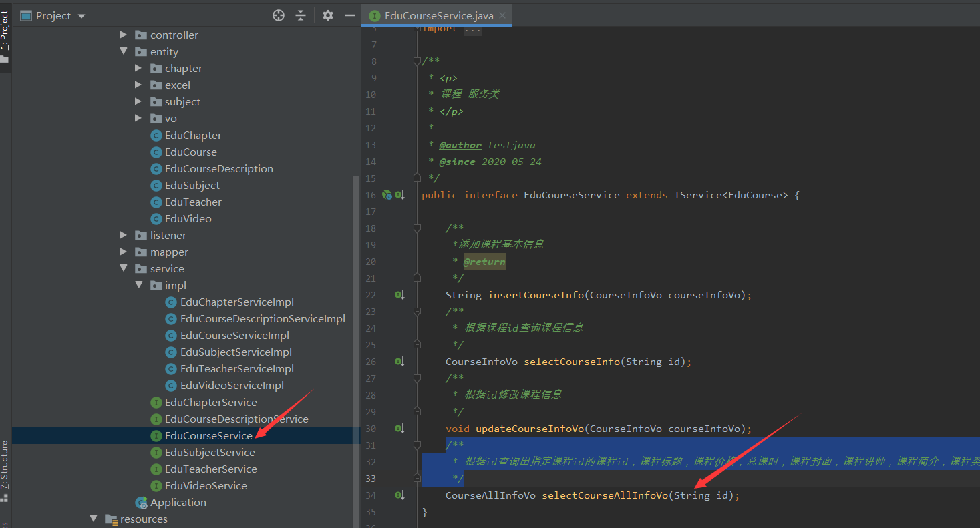Expand the subject folder

(x=138, y=101)
